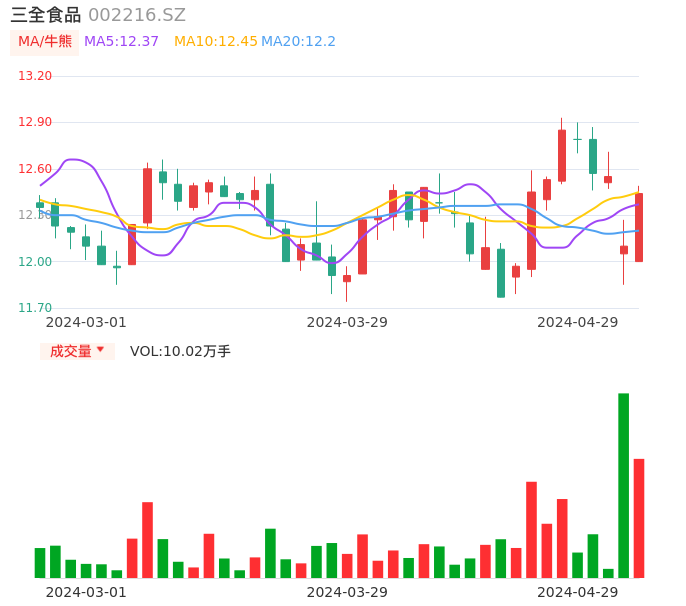The height and width of the screenshot is (606, 686).
Task: Click the stock code 002216.SZ
Action: [137, 15]
